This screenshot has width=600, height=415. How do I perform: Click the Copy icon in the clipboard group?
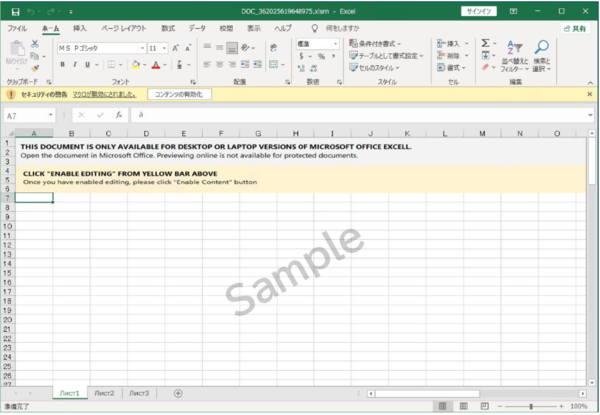coord(35,56)
